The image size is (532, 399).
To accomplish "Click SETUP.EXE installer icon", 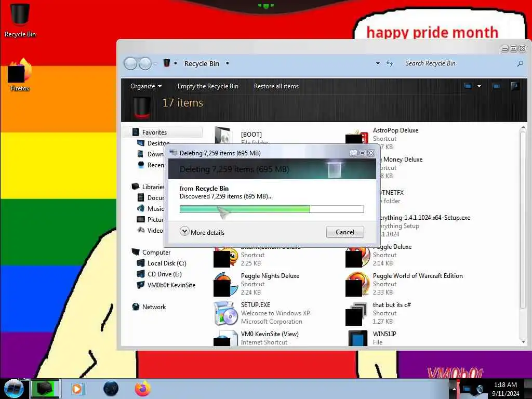I will tap(225, 313).
